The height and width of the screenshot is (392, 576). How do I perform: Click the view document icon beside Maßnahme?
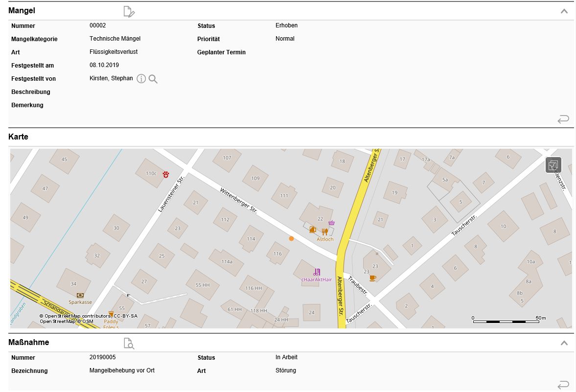[x=129, y=344]
